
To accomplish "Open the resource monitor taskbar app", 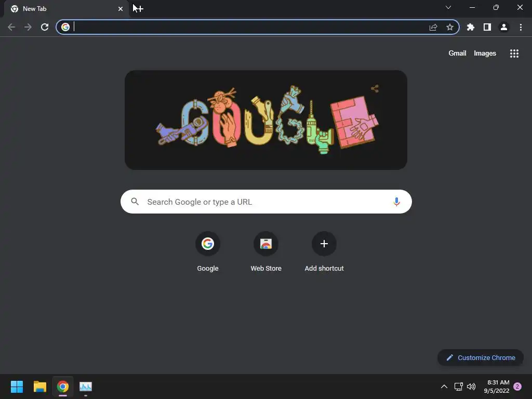I will pyautogui.click(x=86, y=387).
